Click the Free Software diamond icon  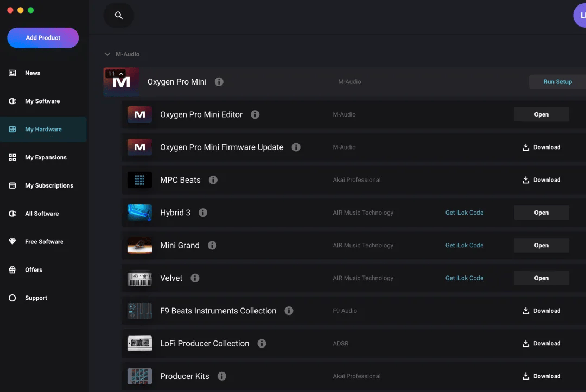coord(12,242)
